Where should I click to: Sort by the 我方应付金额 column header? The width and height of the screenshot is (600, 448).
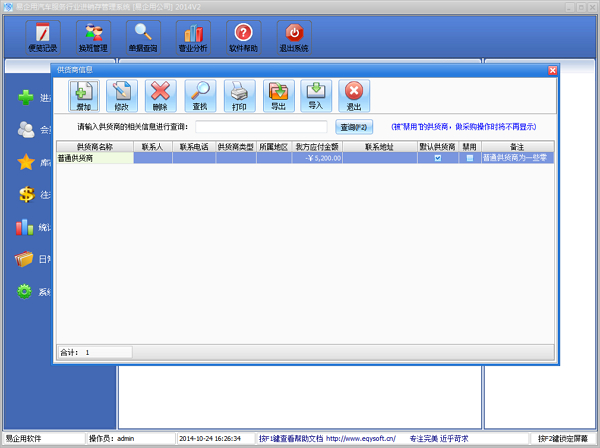click(x=317, y=147)
